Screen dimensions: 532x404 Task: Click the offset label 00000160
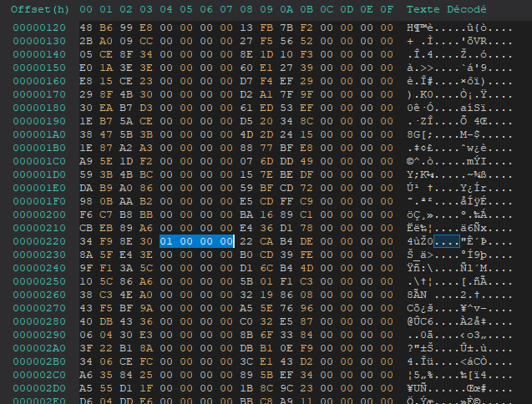[39, 81]
